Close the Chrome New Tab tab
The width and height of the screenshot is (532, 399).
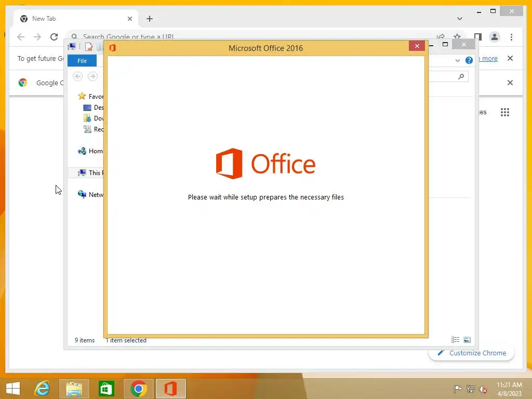point(129,19)
